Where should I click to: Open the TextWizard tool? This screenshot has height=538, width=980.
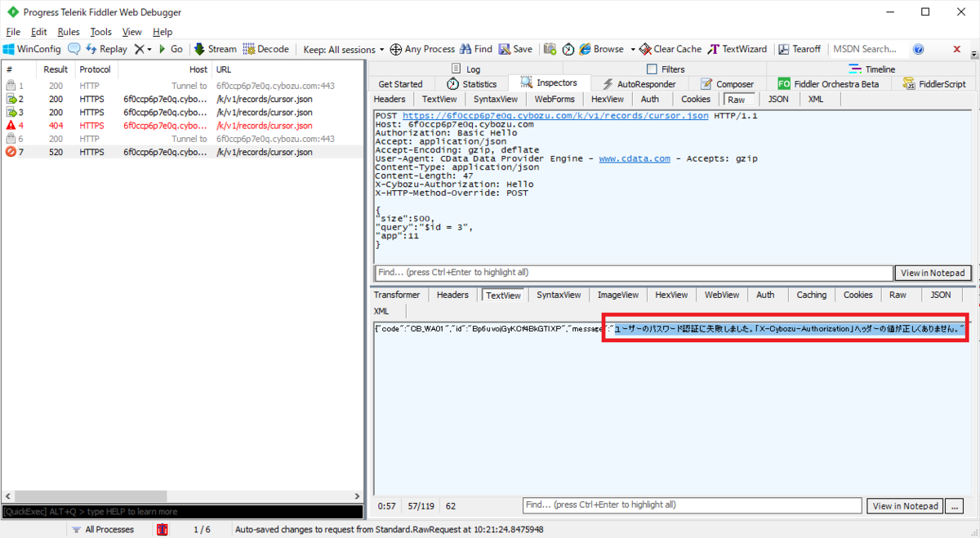tap(737, 49)
